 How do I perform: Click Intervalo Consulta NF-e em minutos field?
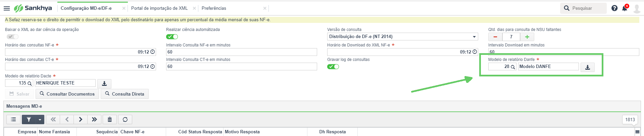242,52
